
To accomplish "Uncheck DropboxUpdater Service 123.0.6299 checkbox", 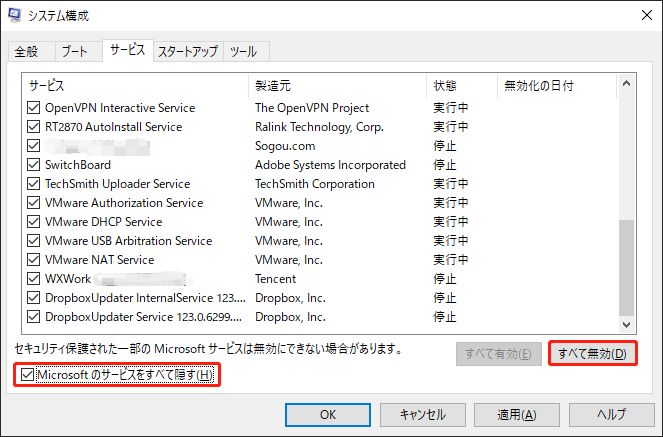I will click(x=33, y=317).
